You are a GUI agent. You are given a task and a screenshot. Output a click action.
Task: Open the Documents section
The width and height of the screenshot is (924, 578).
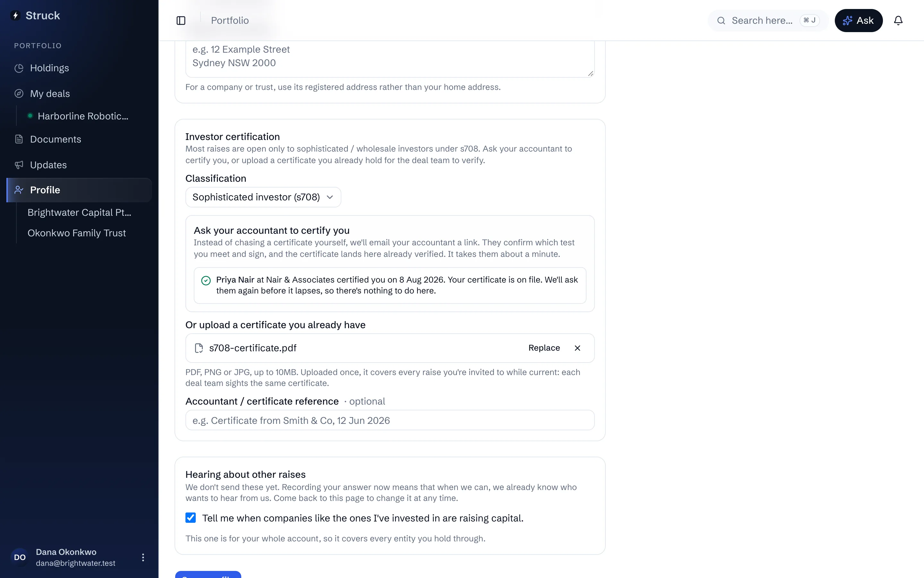[79, 139]
